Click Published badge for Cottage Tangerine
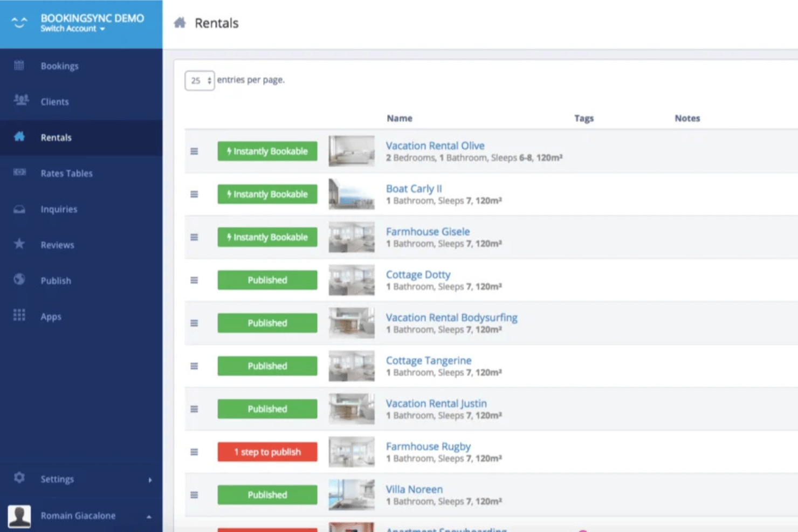The image size is (798, 532). click(x=267, y=366)
